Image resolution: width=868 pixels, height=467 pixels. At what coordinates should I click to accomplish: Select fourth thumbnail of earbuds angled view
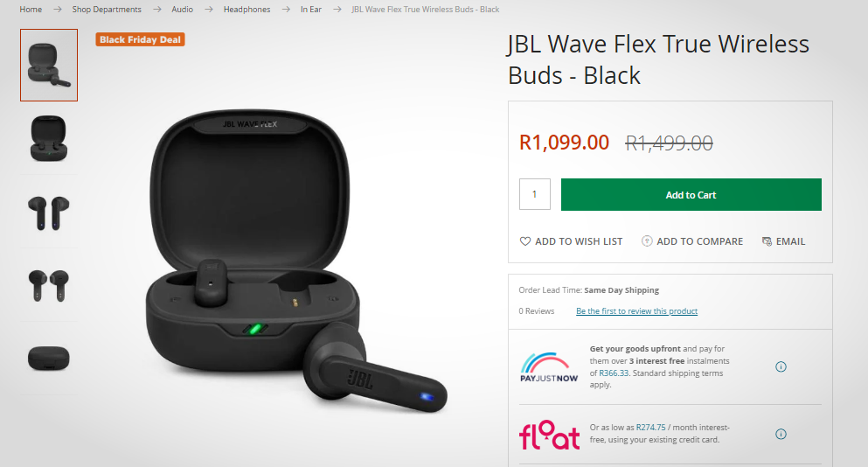(49, 285)
